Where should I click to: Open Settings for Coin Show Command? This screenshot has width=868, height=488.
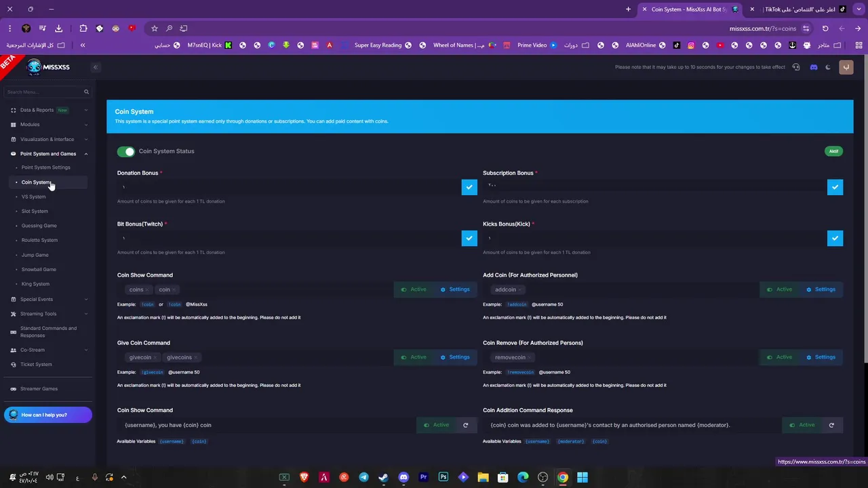click(455, 289)
